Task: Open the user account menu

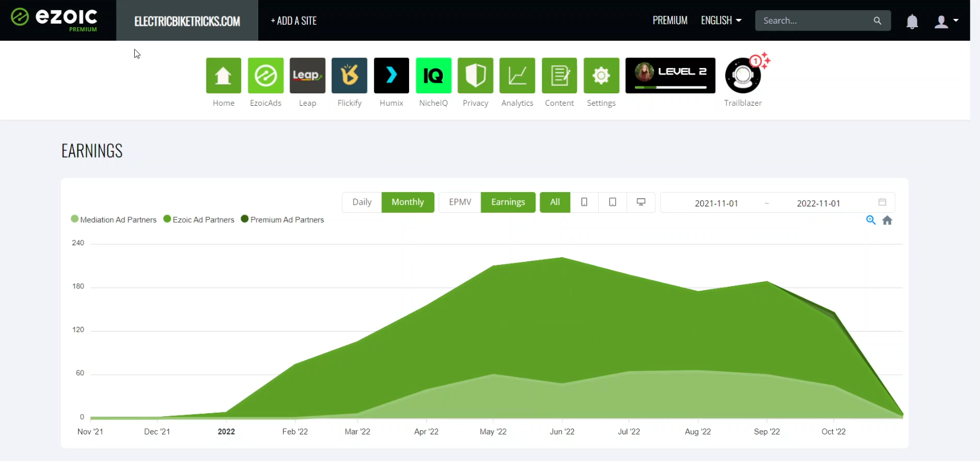Action: point(946,21)
